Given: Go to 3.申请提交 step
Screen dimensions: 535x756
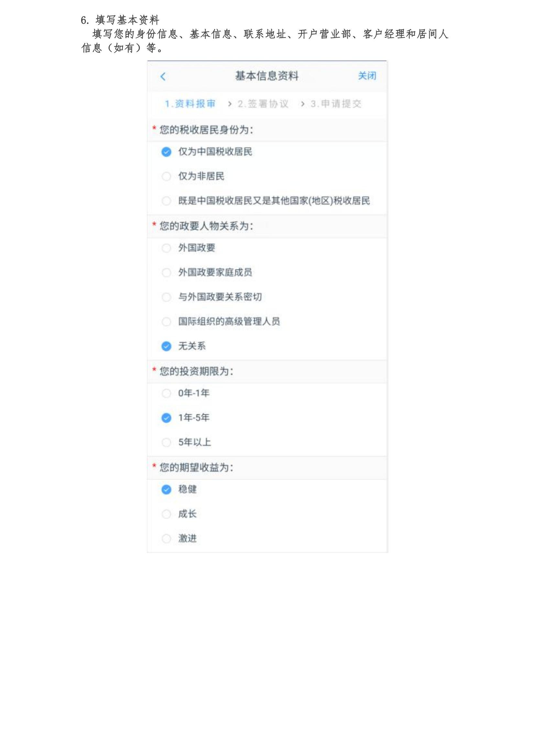Looking at the screenshot, I should [336, 104].
